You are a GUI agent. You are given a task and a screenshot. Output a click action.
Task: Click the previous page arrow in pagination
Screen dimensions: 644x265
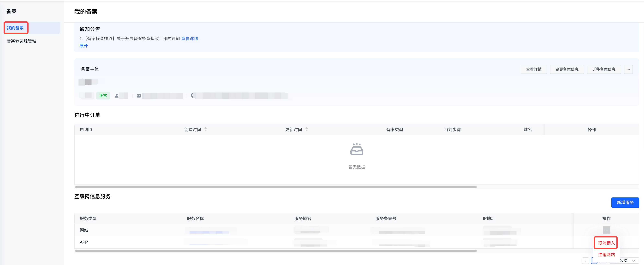coord(585,260)
